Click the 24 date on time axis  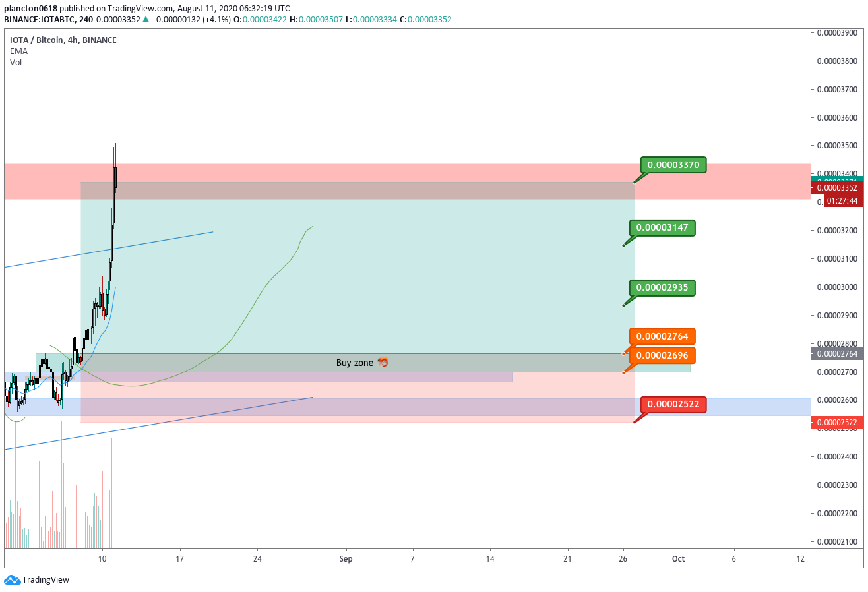(x=257, y=559)
